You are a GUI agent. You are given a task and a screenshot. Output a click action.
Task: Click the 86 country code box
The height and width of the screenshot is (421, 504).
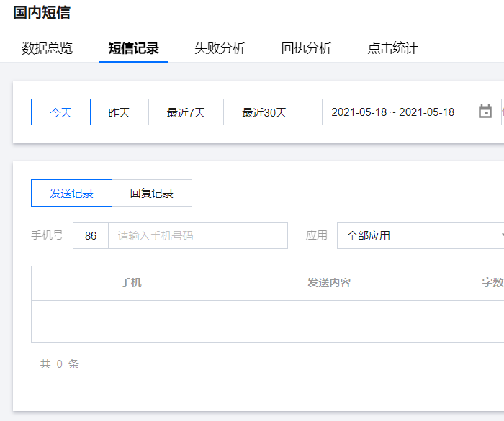[91, 236]
